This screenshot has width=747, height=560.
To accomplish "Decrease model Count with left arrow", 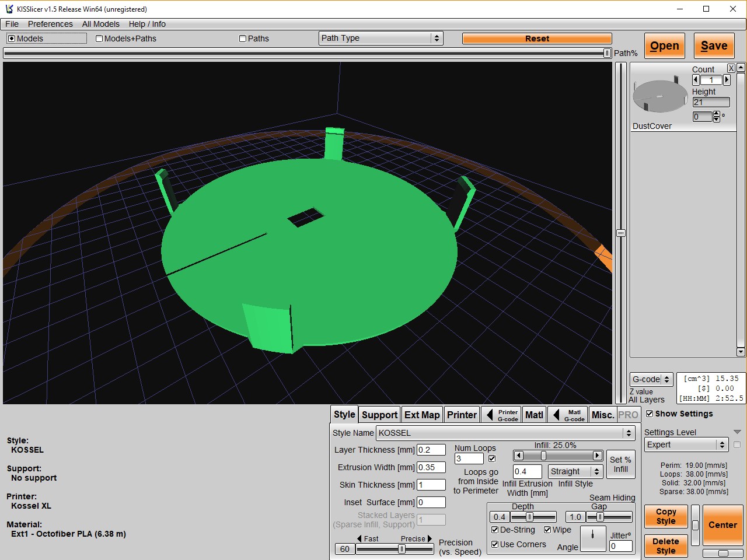I will coord(696,80).
